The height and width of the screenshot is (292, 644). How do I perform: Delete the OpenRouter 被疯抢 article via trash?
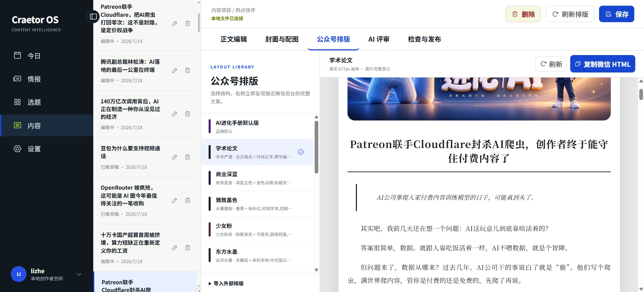point(187,200)
